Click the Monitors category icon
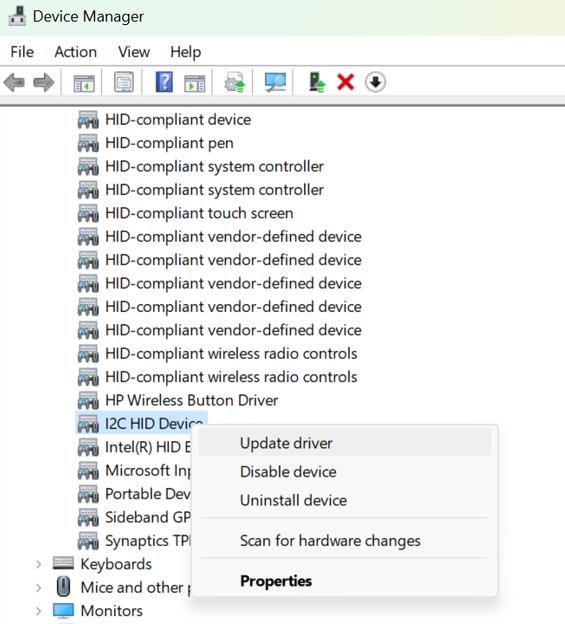Image resolution: width=565 pixels, height=624 pixels. [63, 611]
